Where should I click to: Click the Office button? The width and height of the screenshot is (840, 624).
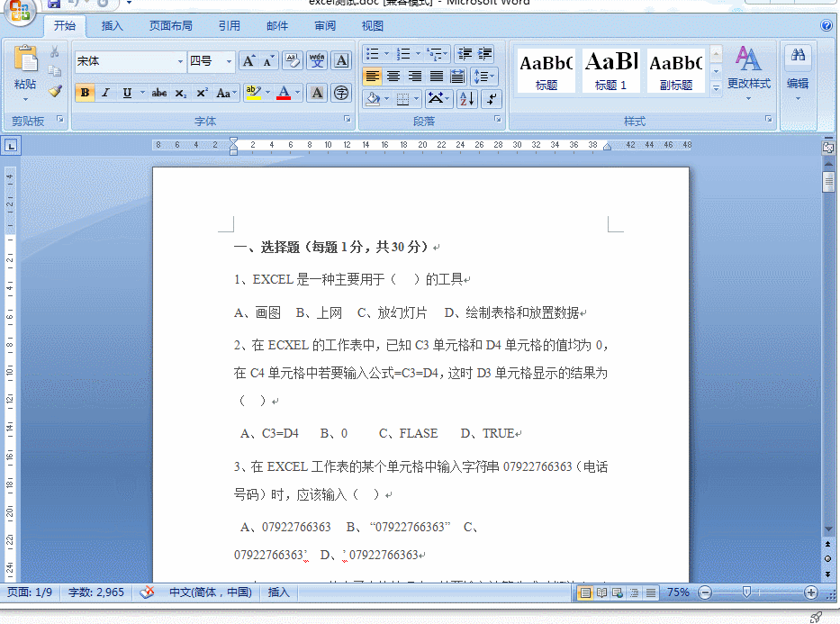19,12
